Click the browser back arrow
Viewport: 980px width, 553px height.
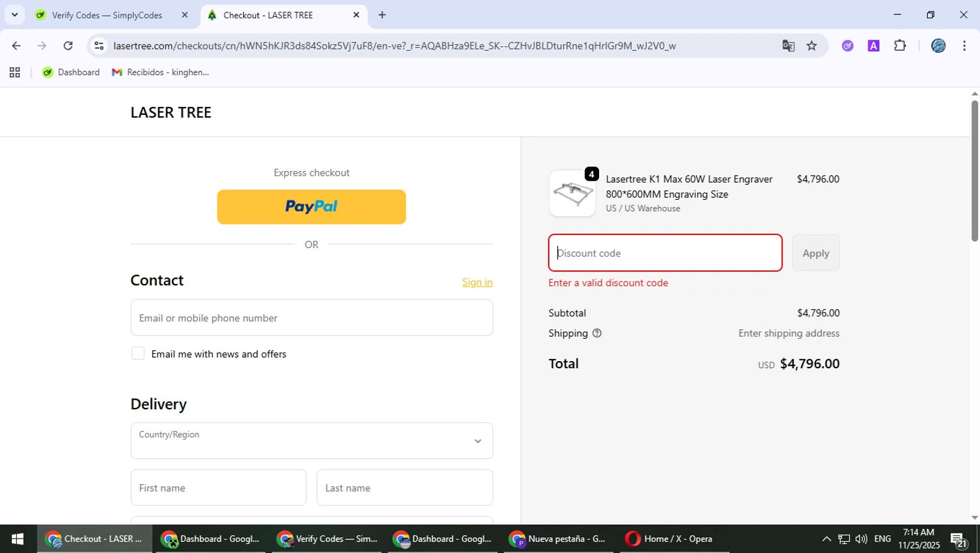pos(16,46)
